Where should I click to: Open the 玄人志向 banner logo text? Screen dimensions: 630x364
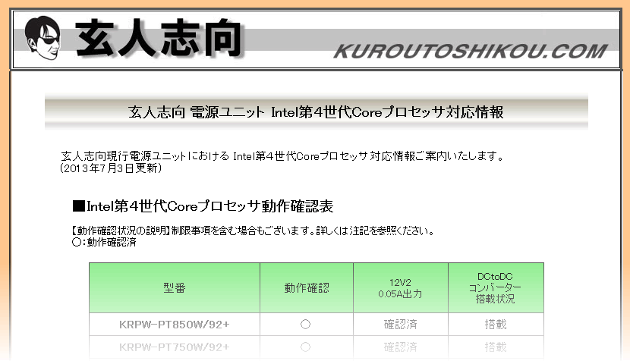tap(159, 38)
